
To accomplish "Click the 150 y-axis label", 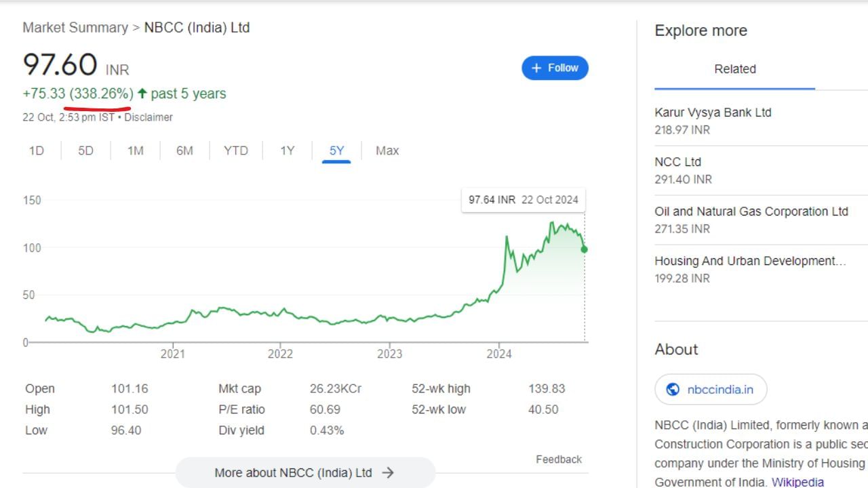I will pos(32,200).
